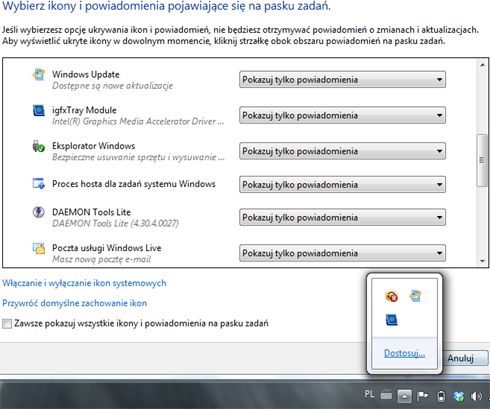Open the Windows Update behavior dropdown
This screenshot has height=409, width=490.
coord(342,80)
